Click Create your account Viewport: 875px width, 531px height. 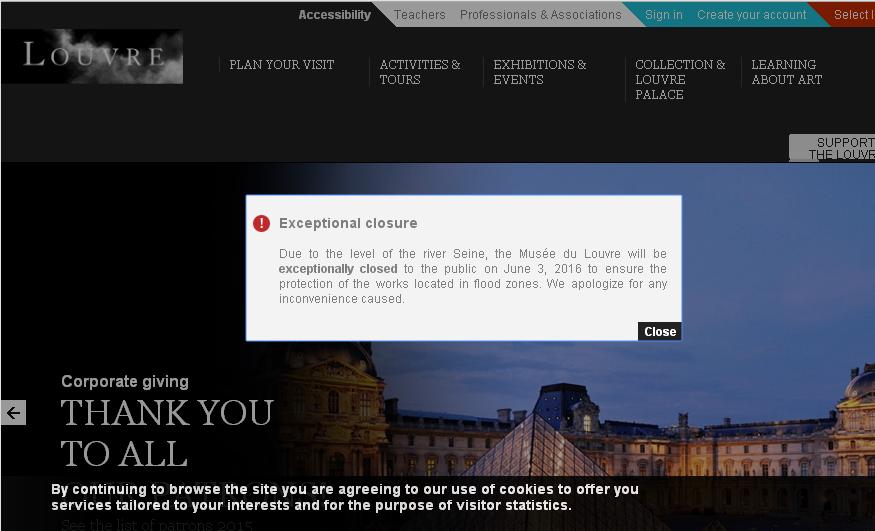coord(752,15)
